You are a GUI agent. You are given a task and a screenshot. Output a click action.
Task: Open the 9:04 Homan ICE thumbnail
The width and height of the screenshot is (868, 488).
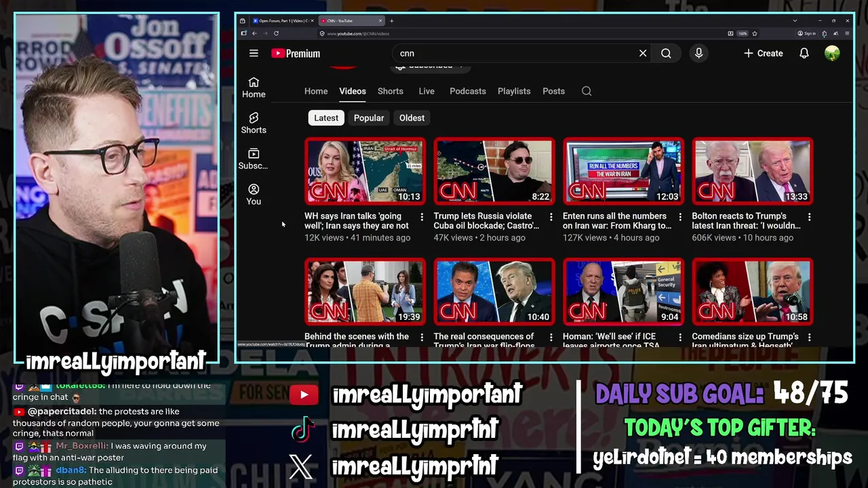tap(623, 291)
